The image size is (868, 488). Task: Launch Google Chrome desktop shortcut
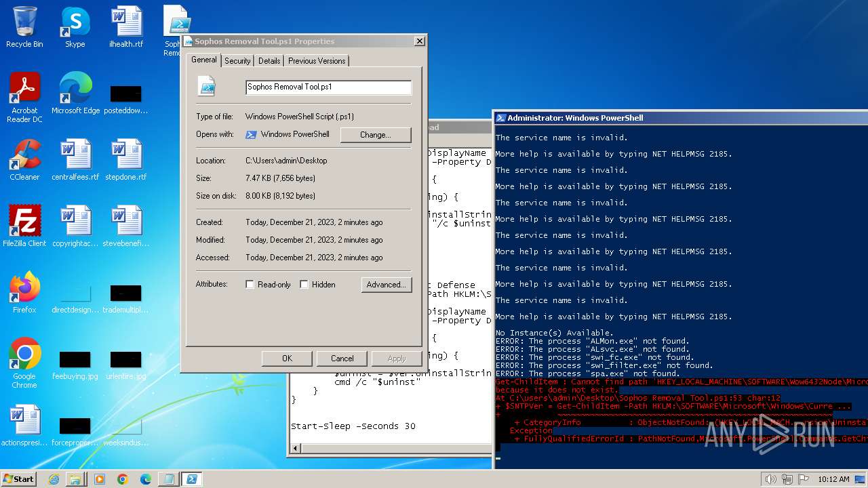click(x=24, y=363)
